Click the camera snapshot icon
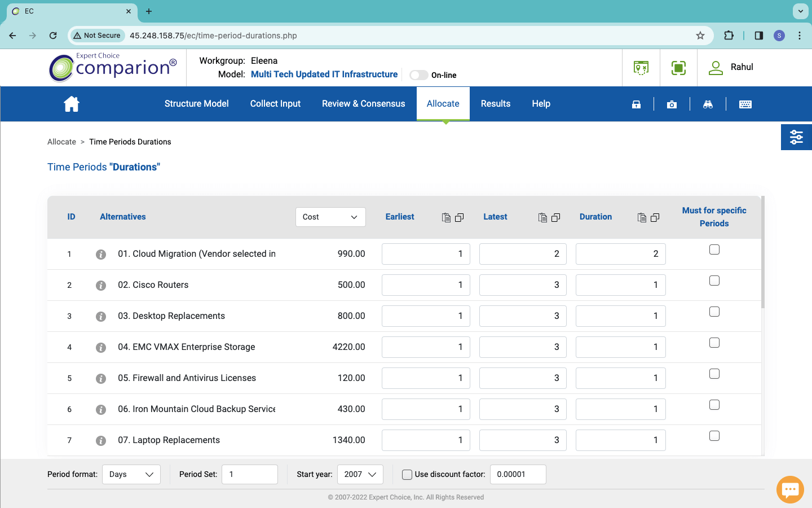Screen dimensions: 812x508 coord(672,104)
